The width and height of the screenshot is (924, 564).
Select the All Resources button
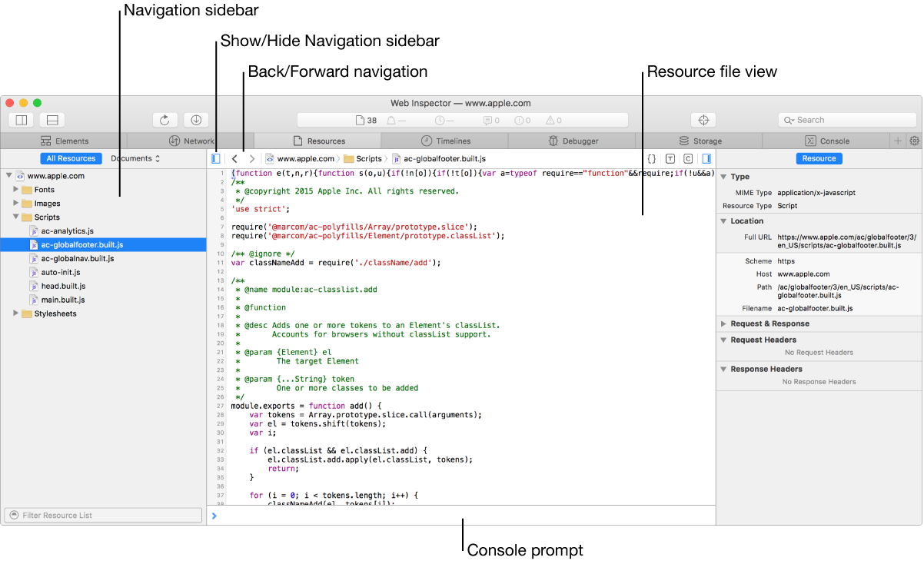click(71, 158)
